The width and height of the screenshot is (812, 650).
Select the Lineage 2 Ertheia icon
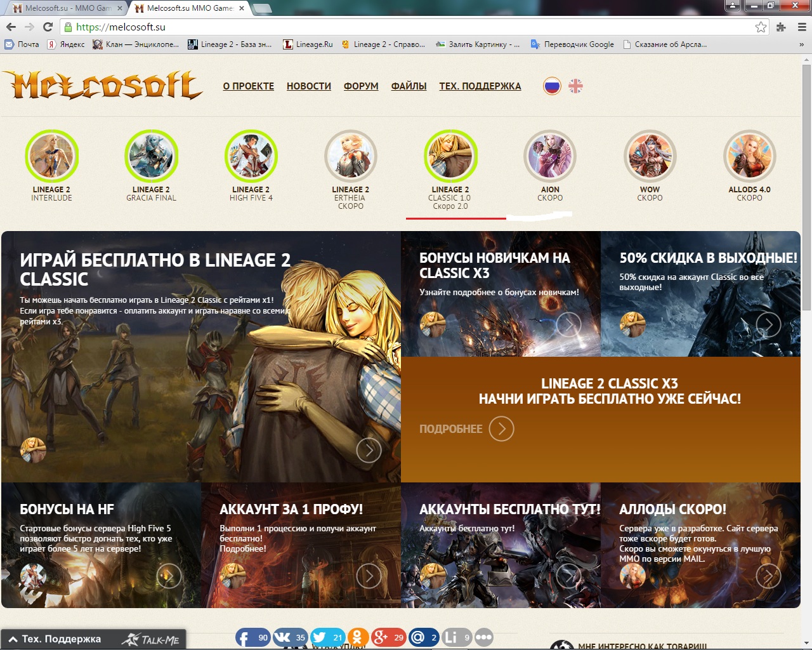(351, 156)
